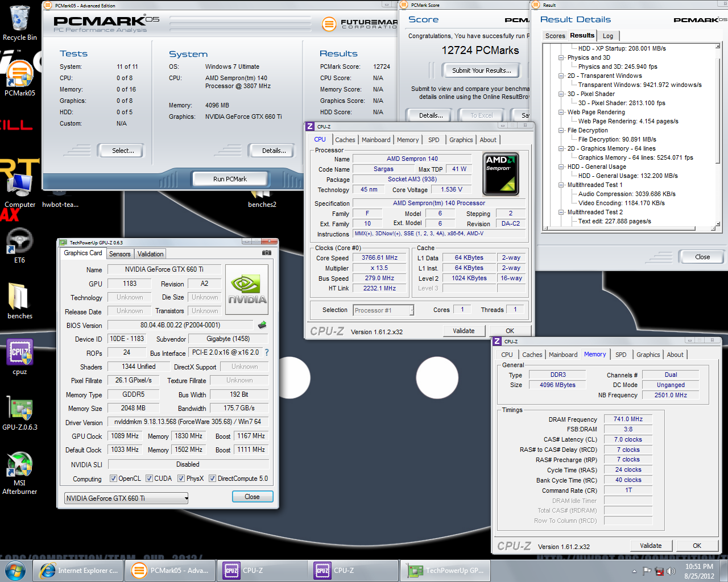The width and height of the screenshot is (728, 582).
Task: Collapse the 3D - Pixel Shader node
Action: click(561, 94)
